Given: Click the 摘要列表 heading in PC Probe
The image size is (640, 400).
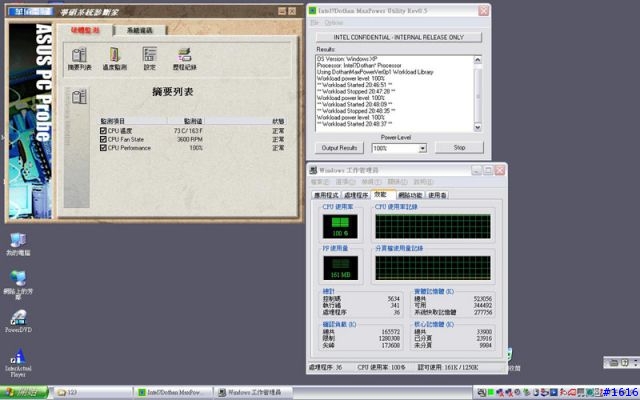Looking at the screenshot, I should coord(173,92).
